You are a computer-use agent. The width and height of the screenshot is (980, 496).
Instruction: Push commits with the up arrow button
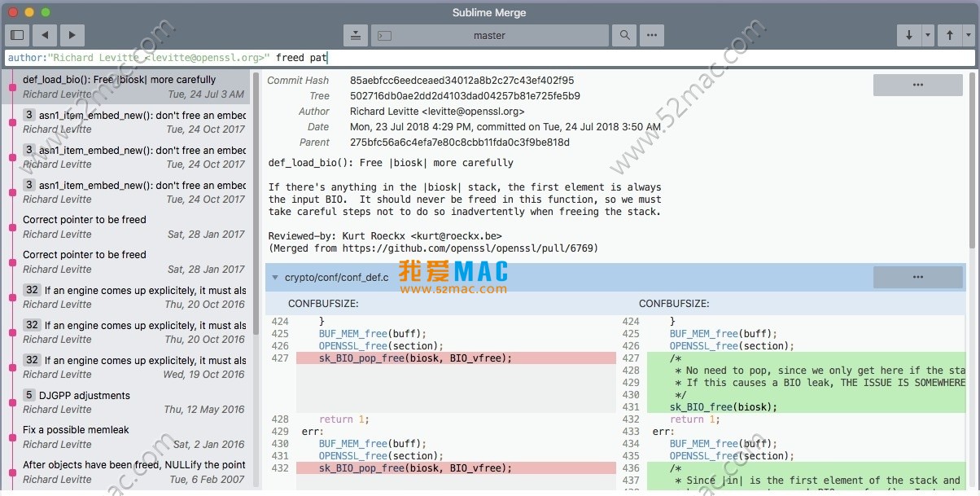pos(950,35)
